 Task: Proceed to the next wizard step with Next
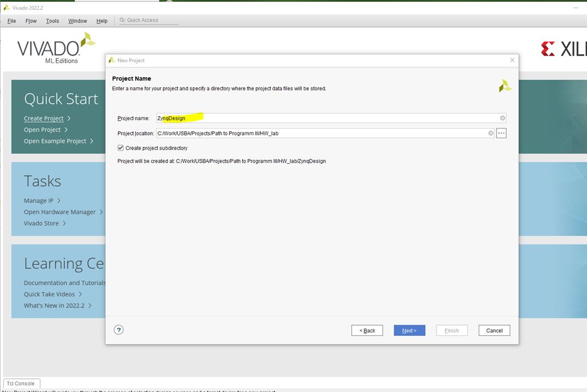tap(409, 330)
